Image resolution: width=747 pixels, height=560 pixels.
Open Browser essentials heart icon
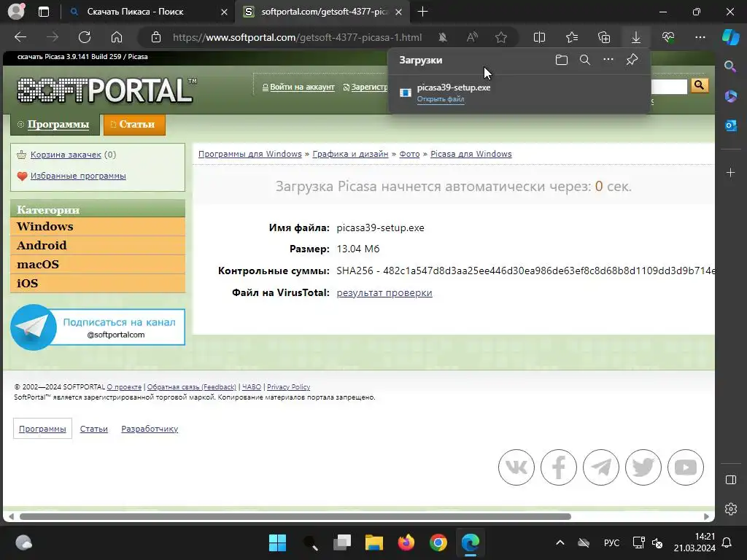point(668,37)
